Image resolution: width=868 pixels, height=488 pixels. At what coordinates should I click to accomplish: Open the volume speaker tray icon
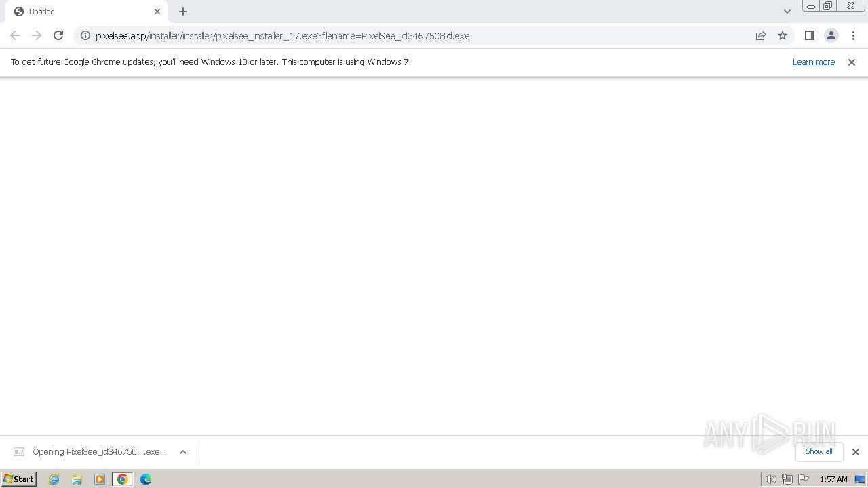click(771, 479)
